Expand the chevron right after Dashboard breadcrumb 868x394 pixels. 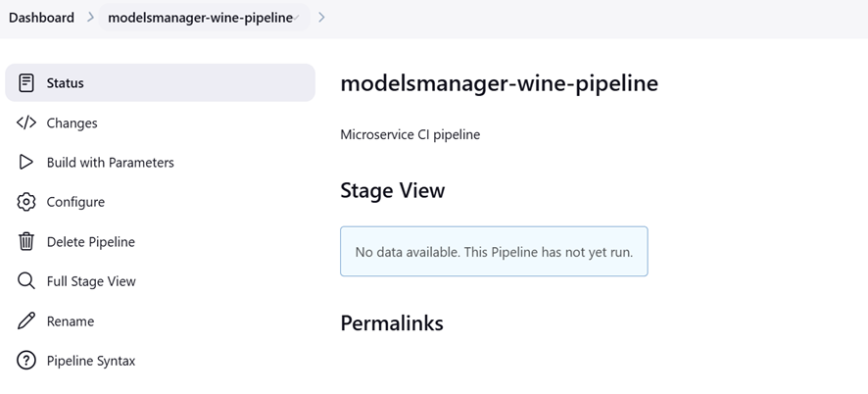click(x=90, y=18)
